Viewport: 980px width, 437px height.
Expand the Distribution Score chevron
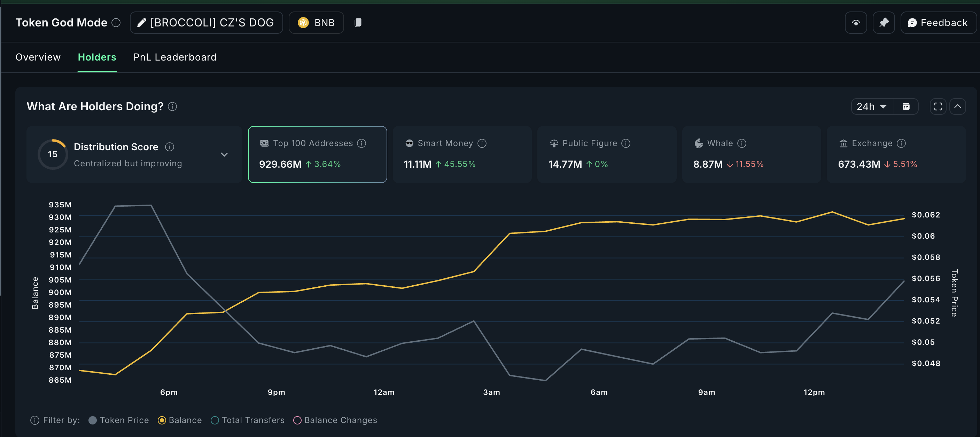224,155
